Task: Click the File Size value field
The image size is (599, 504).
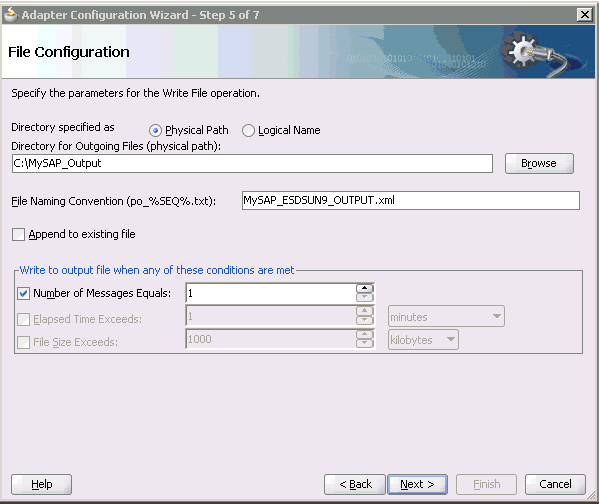Action: pos(270,339)
